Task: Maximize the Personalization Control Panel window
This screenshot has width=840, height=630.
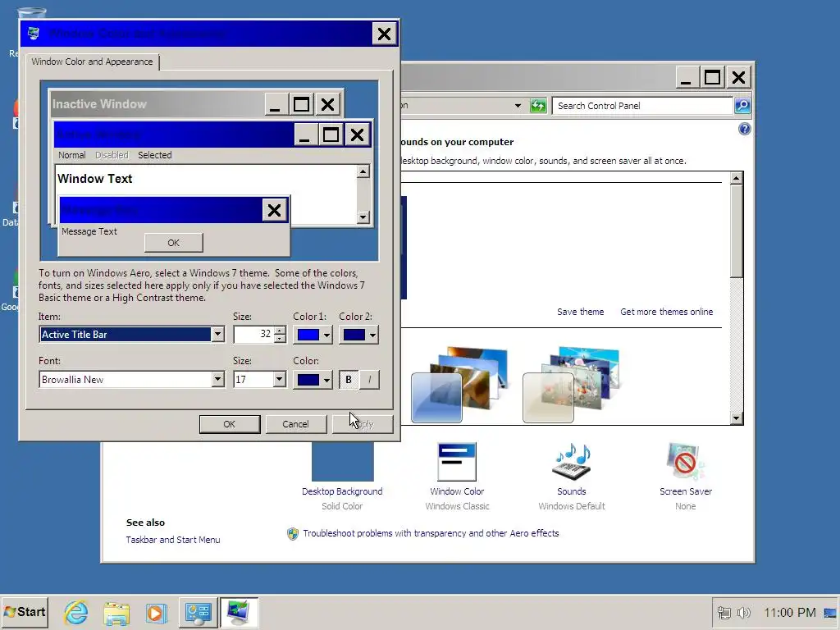Action: (x=712, y=78)
